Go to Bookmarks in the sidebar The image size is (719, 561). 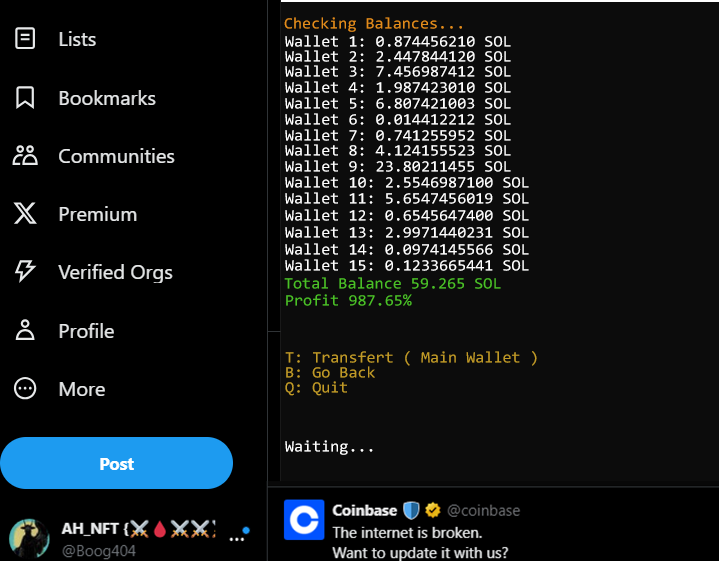coord(107,98)
